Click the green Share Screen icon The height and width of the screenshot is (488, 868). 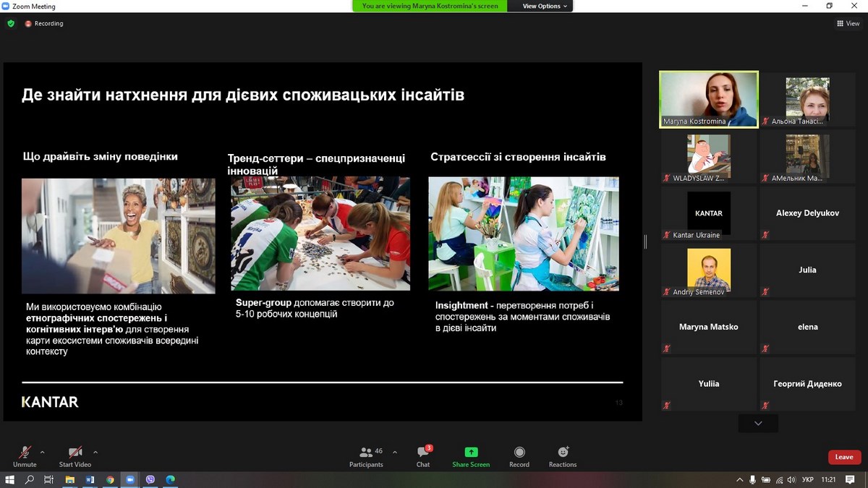(471, 455)
